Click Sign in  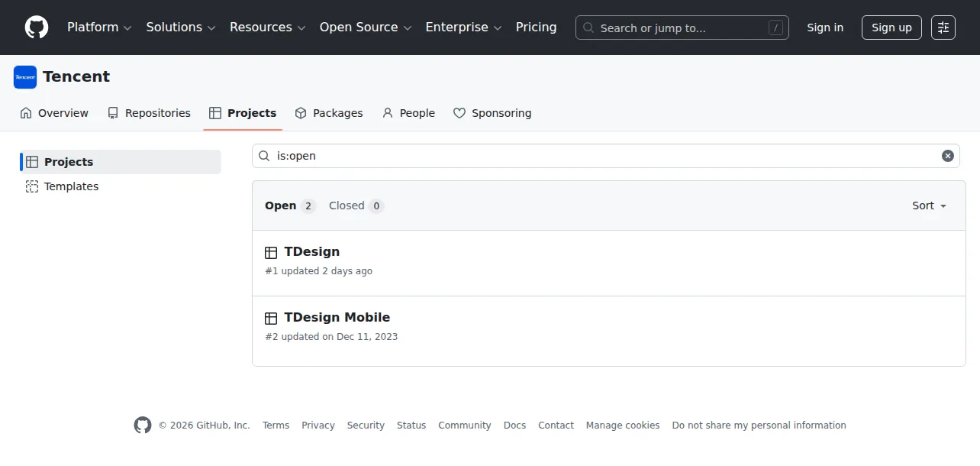tap(825, 28)
